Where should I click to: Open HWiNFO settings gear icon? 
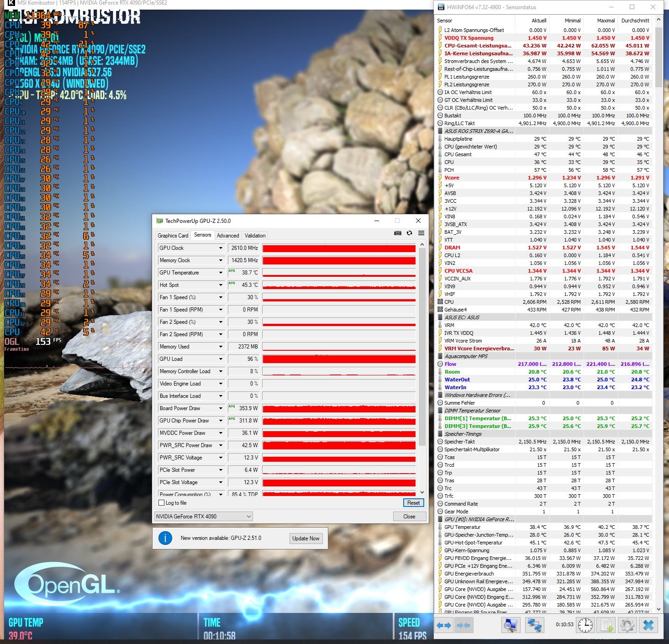coord(627,625)
